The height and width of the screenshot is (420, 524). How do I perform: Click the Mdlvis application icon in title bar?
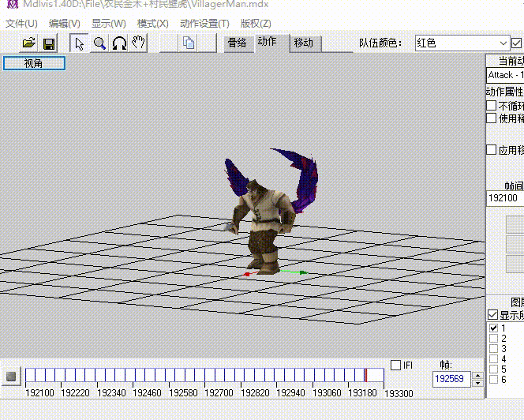13,4
